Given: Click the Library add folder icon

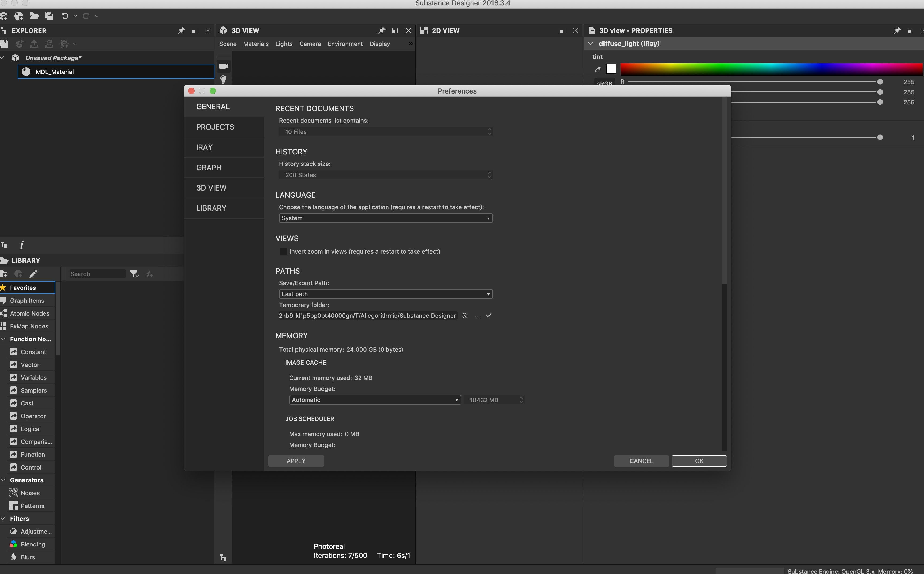Looking at the screenshot, I should 4,274.
